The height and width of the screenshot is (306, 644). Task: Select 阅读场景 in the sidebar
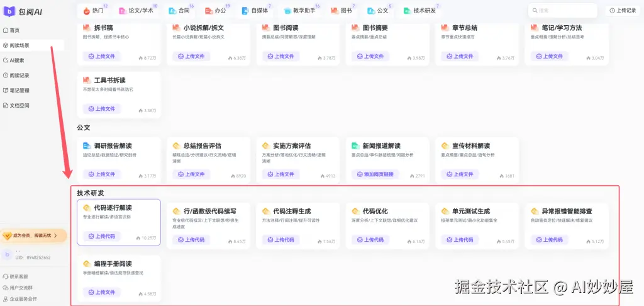(16, 45)
